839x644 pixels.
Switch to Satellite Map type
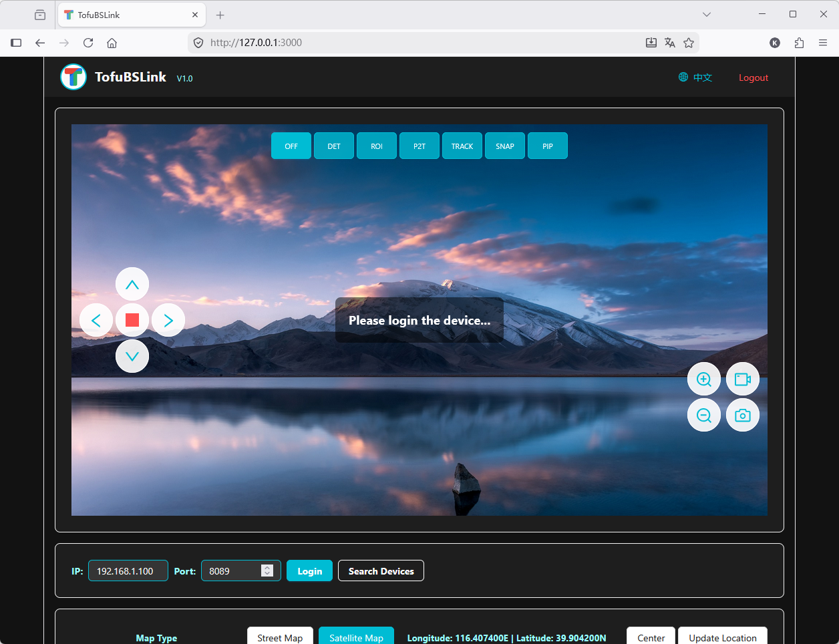pos(356,637)
